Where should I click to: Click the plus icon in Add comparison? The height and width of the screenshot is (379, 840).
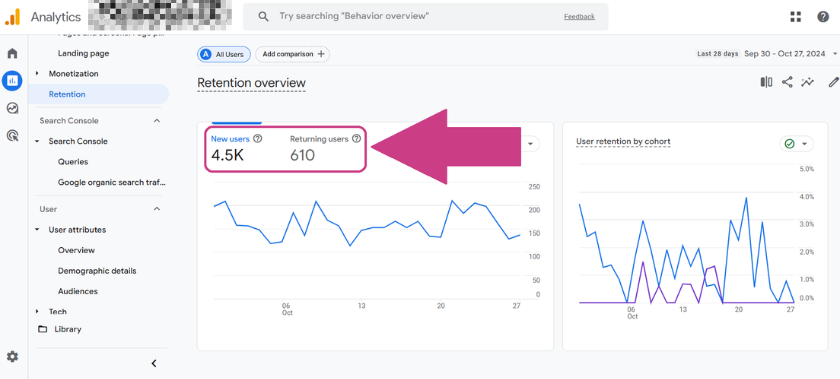click(x=321, y=54)
